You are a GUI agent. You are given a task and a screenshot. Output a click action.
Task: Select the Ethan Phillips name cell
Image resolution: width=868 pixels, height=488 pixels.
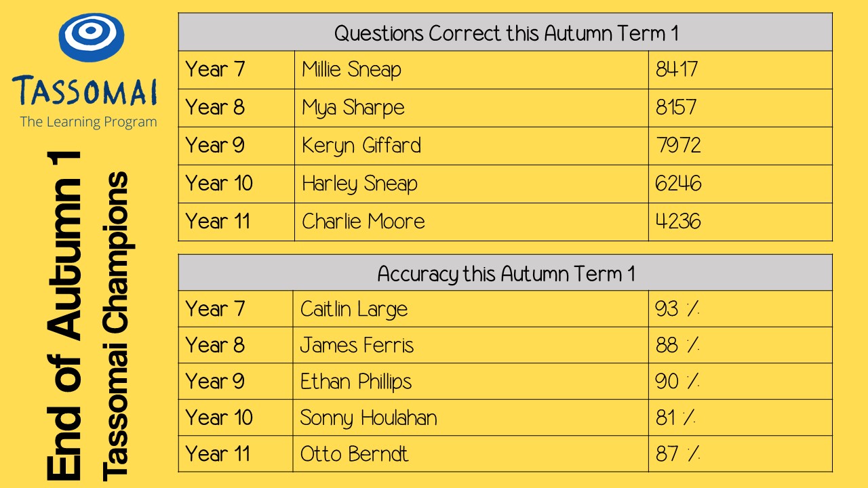(471, 382)
